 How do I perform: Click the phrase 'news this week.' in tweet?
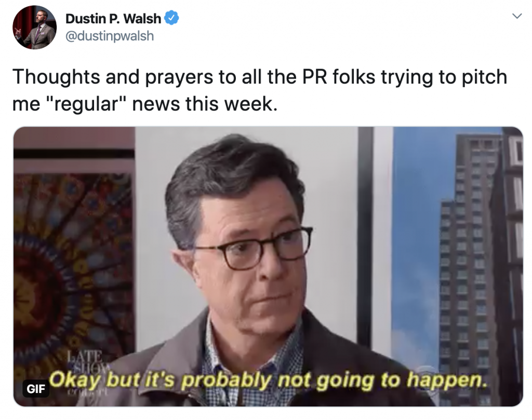tap(205, 104)
